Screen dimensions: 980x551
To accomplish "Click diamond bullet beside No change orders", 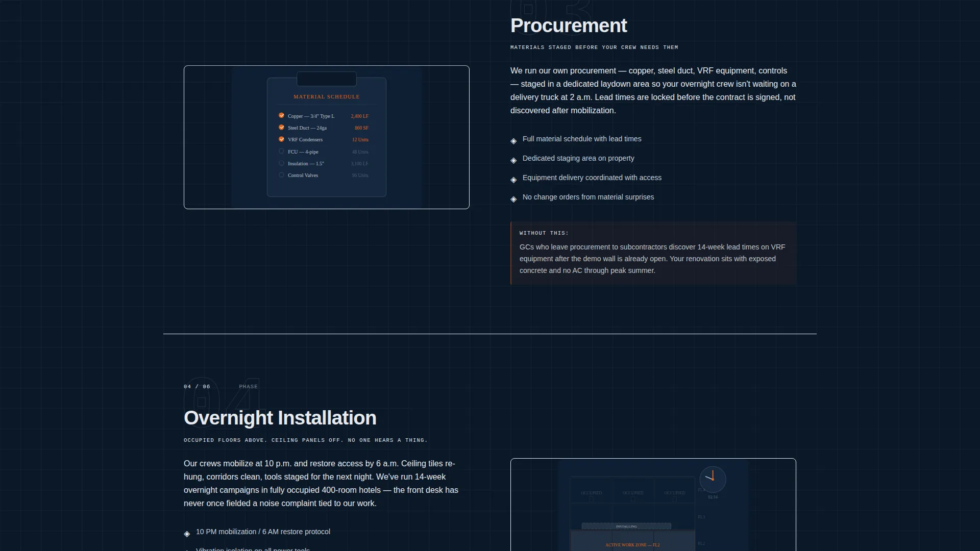I will point(513,199).
